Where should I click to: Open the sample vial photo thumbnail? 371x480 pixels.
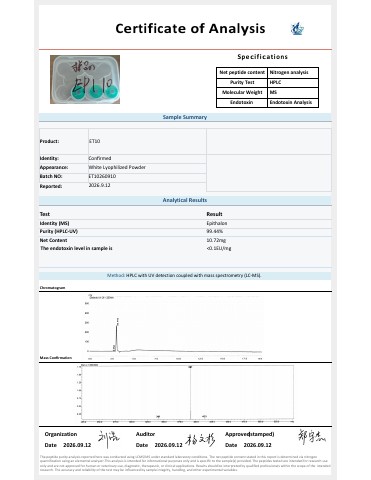[85, 79]
